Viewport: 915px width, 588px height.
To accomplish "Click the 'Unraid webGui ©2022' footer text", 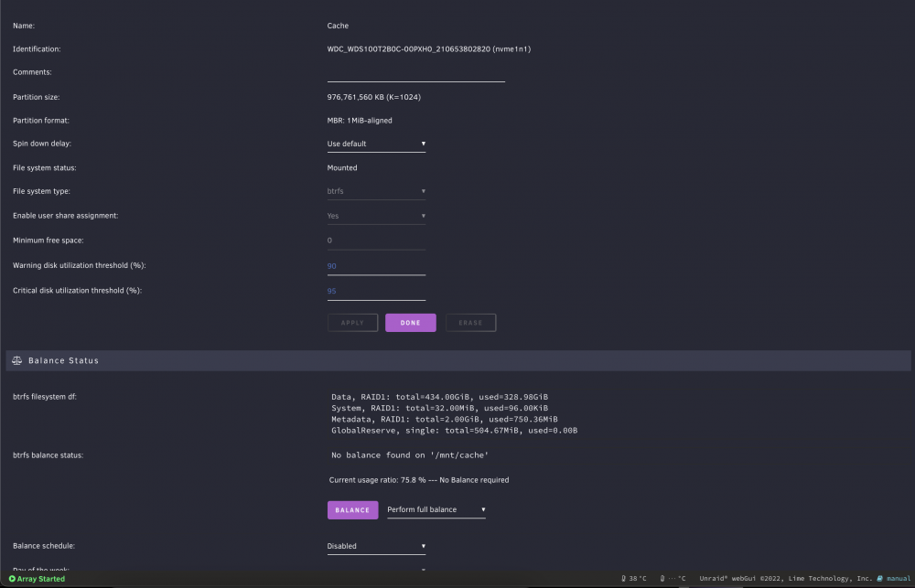I will point(785,579).
